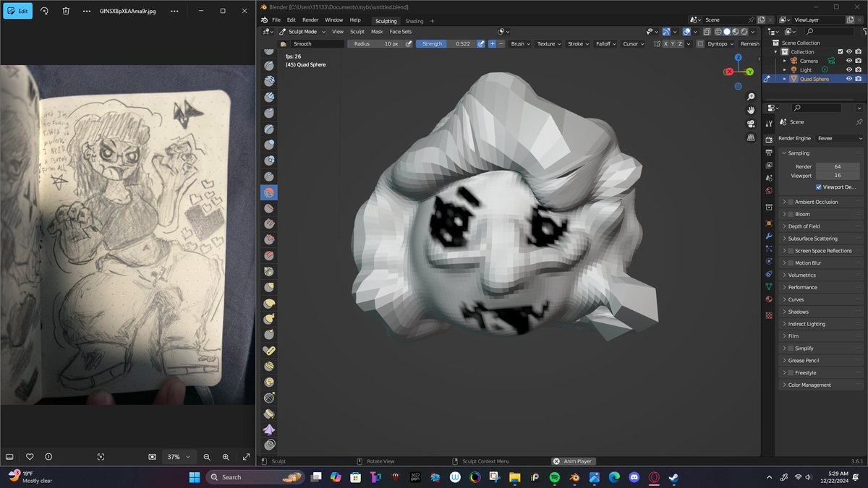
Task: Expand the Quad Sphere item in the outliner
Action: (785, 79)
